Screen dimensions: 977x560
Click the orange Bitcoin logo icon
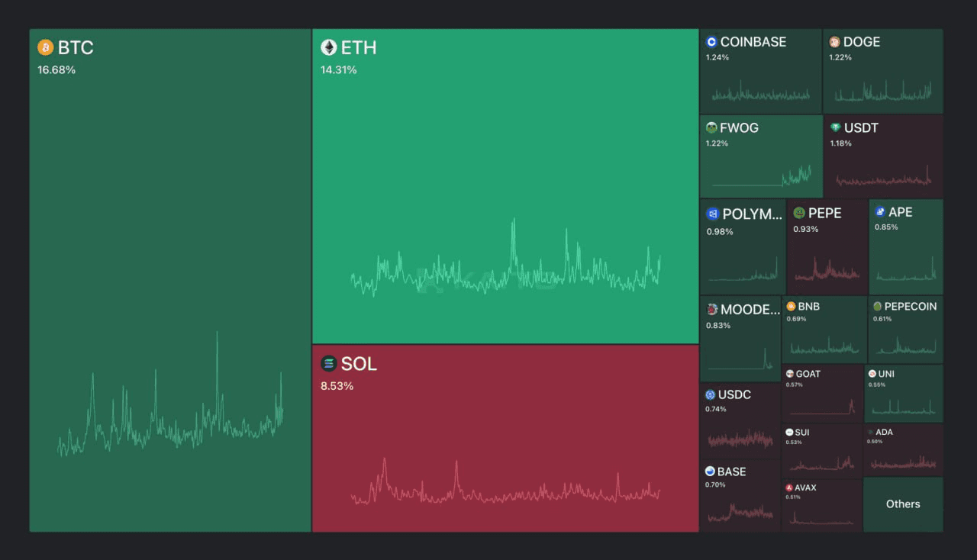click(x=46, y=47)
